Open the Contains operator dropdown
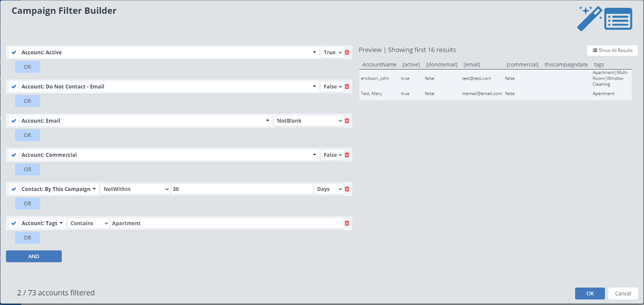The image size is (644, 305). coord(88,223)
